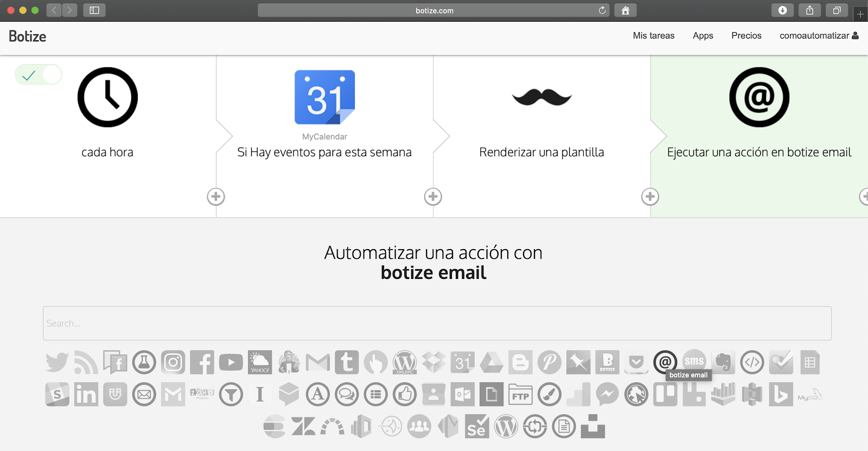The width and height of the screenshot is (868, 451).
Task: Choose the Pocket app icon
Action: tap(636, 362)
